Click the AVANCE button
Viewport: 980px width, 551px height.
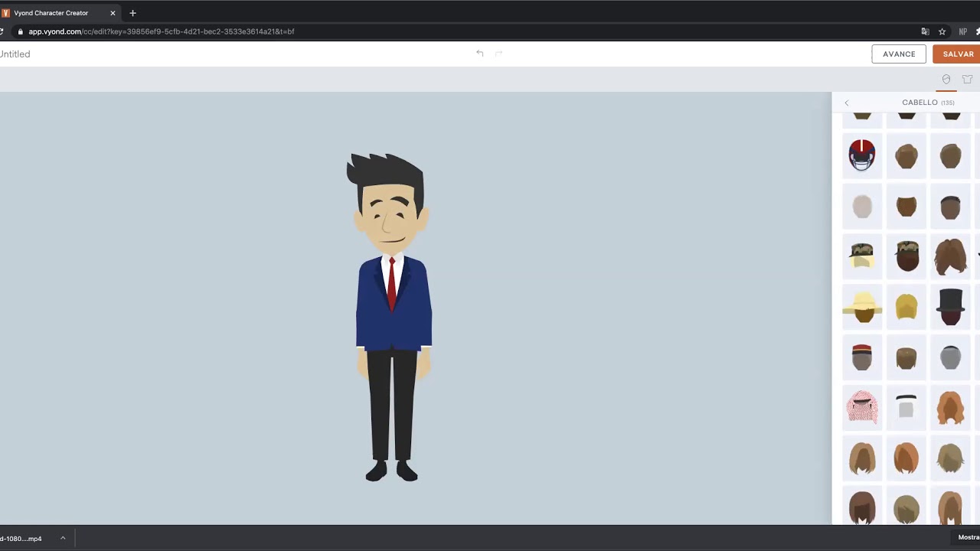click(899, 54)
